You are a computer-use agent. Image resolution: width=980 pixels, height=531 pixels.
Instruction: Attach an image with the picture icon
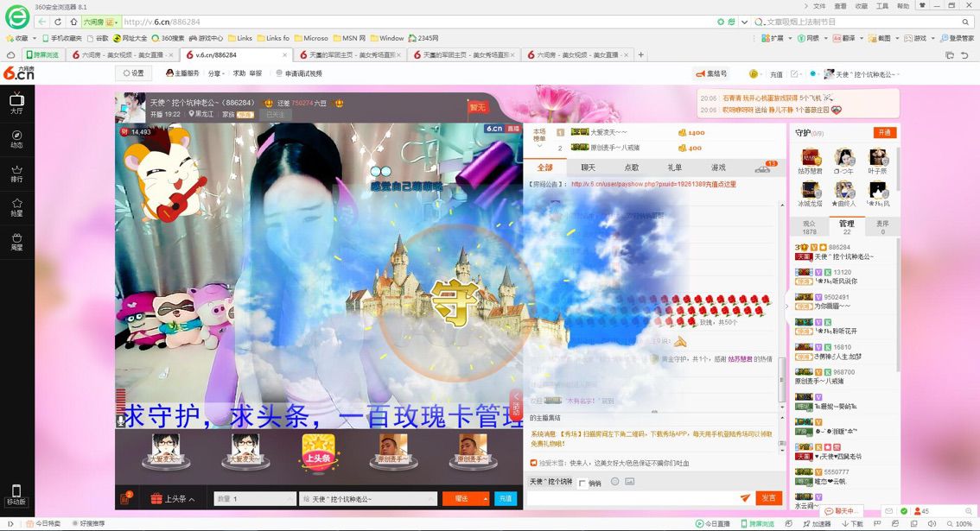[629, 482]
